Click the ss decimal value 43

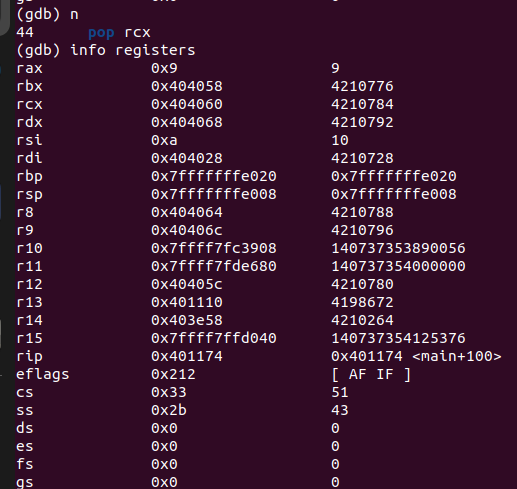(340, 410)
